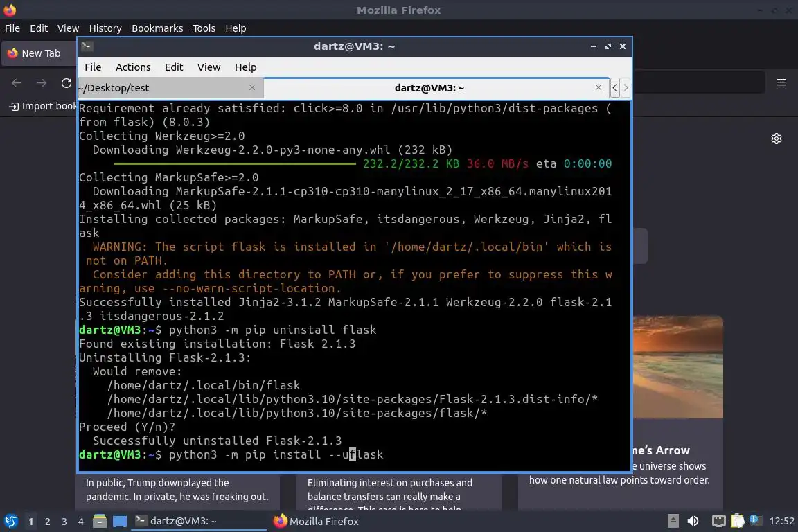Click 'Collecting Werkzeug>=2.0' terminal line
The height and width of the screenshot is (532, 798).
click(162, 136)
